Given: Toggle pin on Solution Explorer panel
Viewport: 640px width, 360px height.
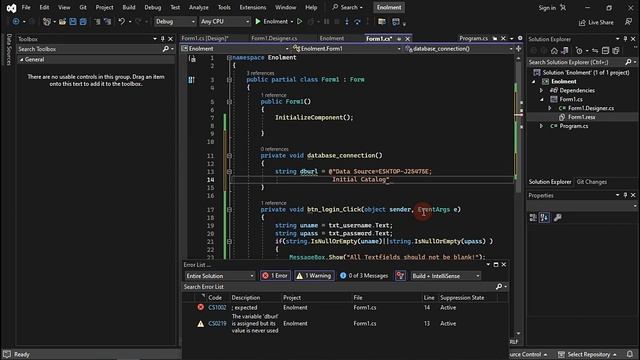Looking at the screenshot, I should pyautogui.click(x=625, y=39).
